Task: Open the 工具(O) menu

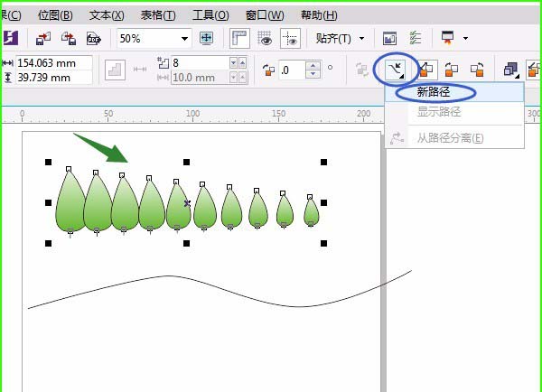Action: click(210, 15)
